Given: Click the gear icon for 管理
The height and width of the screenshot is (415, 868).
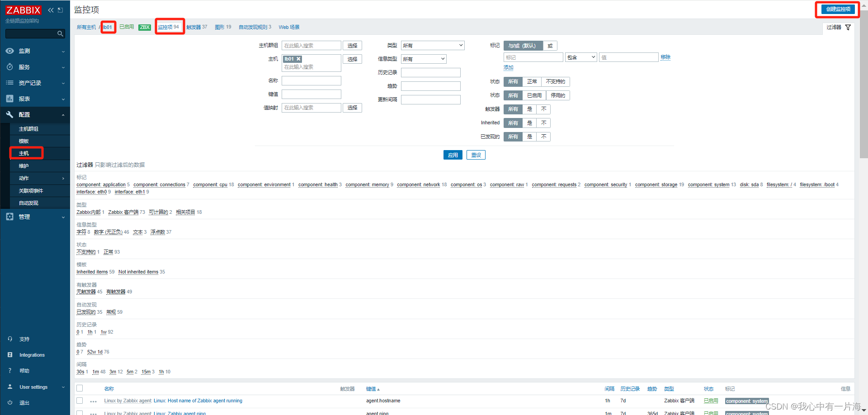Looking at the screenshot, I should (9, 217).
